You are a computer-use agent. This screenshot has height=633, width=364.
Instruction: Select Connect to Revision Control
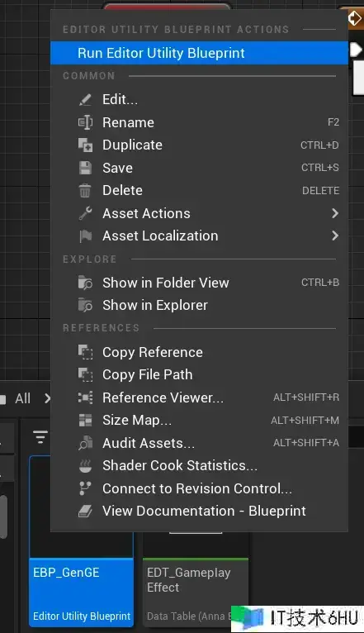(x=199, y=488)
